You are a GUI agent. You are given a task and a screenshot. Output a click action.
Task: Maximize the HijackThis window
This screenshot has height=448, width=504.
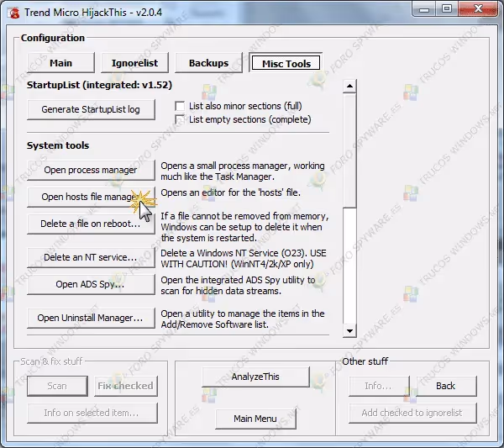pyautogui.click(x=447, y=8)
